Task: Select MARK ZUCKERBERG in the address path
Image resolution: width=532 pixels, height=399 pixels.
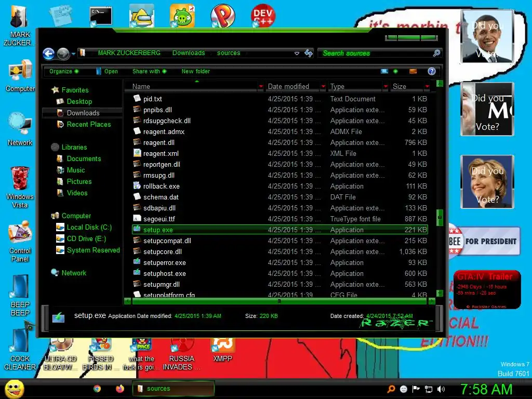Action: 129,53
